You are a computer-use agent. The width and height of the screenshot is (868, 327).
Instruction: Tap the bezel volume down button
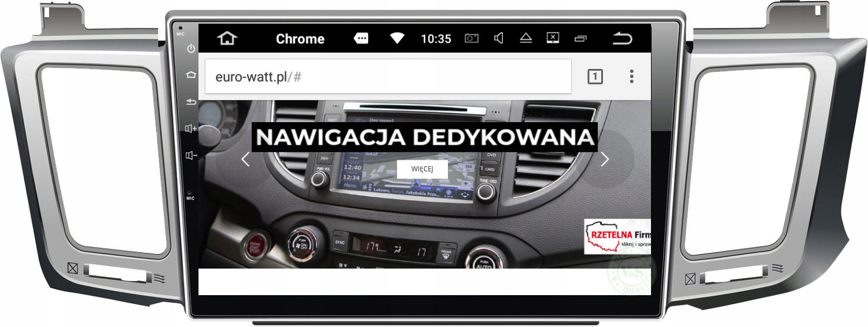tap(191, 155)
